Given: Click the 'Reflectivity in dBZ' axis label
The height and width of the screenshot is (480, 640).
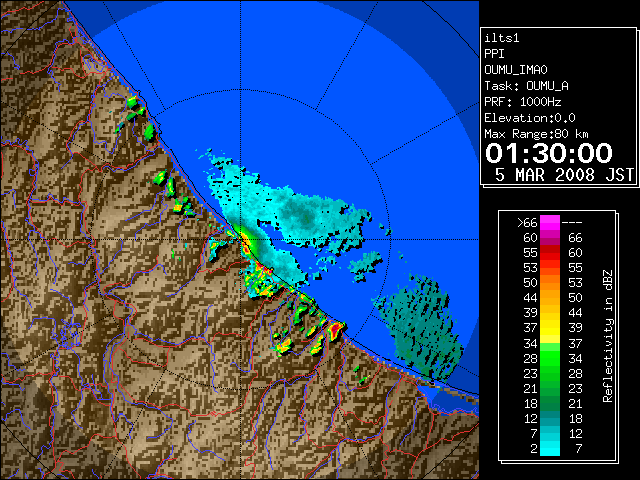Looking at the screenshot, I should 608,336.
